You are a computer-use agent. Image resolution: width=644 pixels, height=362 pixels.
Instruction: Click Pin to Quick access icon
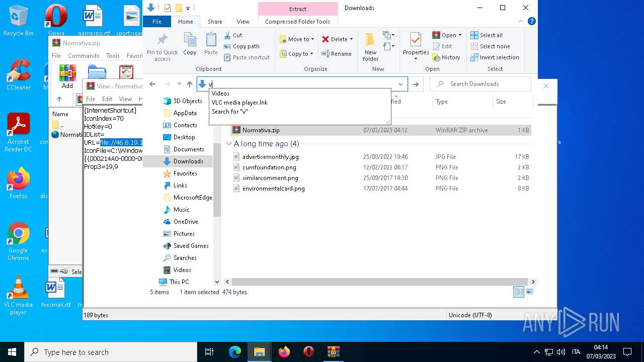coord(162,47)
